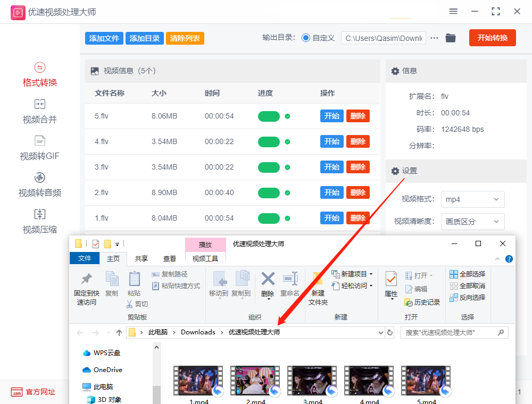Click 开始转换 start conversion button
Viewport: 532px width, 404px height.
pos(492,38)
